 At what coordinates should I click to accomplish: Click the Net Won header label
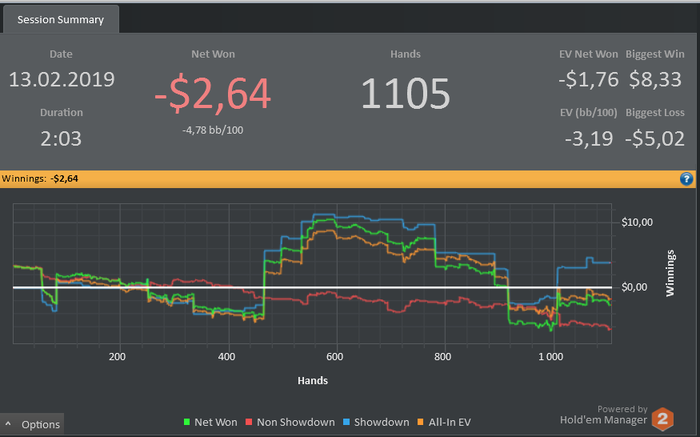click(213, 54)
